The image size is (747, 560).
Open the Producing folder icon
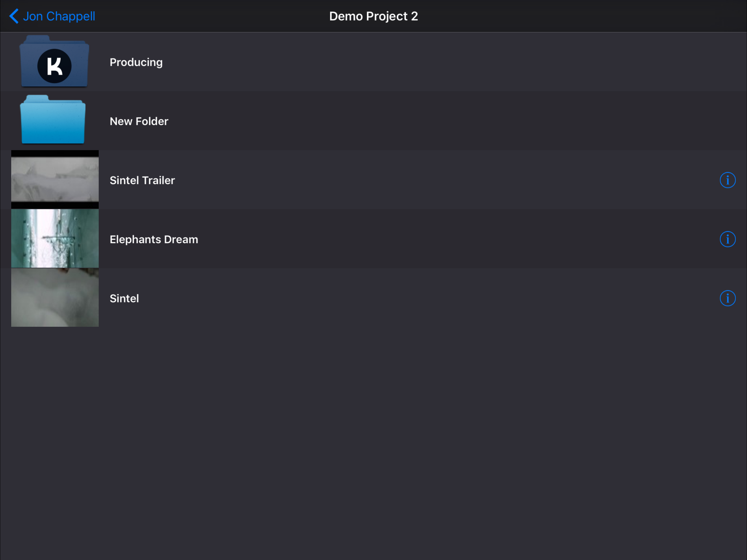(x=54, y=61)
